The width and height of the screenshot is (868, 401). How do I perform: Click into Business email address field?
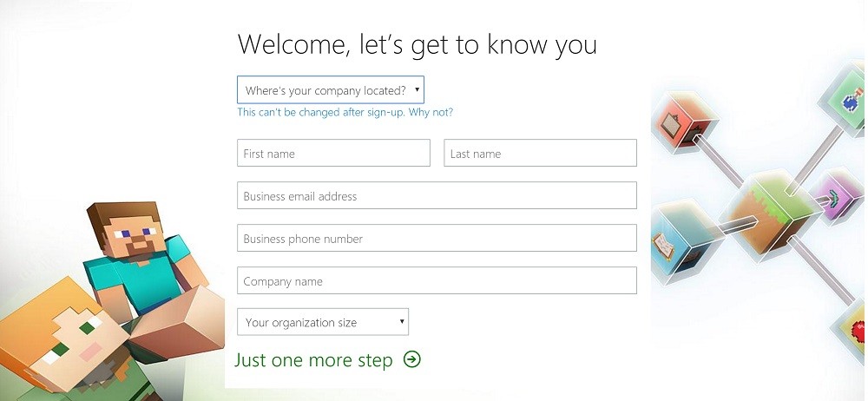coord(437,195)
